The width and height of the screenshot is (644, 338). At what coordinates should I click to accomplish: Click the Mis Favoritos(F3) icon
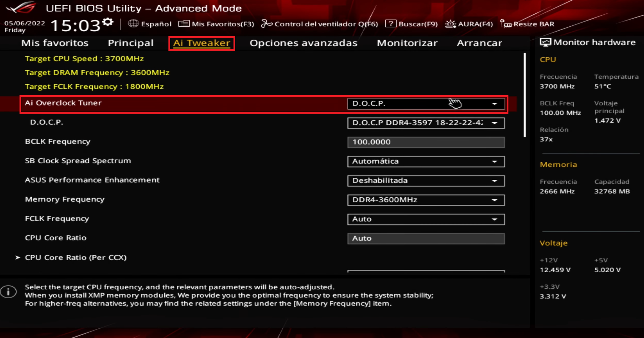[x=185, y=24]
